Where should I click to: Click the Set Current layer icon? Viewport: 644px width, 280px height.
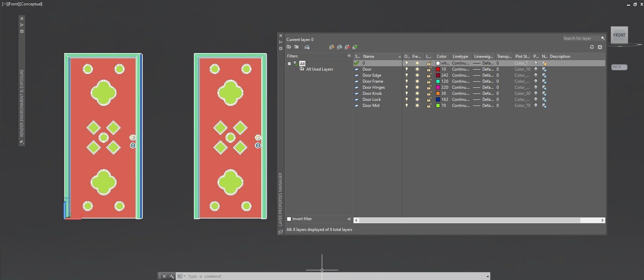pos(355,47)
